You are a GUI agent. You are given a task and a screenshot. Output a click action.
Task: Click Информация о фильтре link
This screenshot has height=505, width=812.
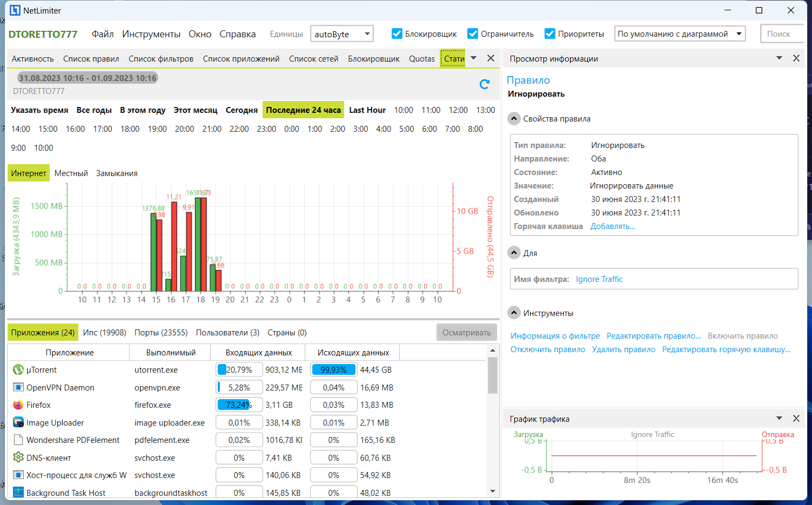pos(555,335)
